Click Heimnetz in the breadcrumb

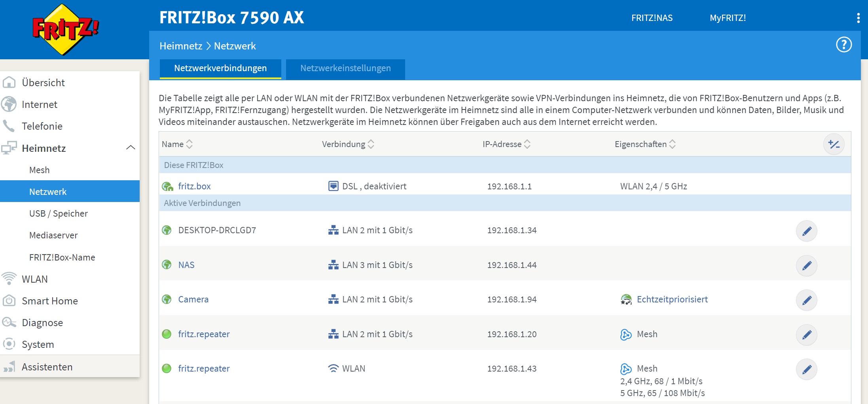coord(181,46)
